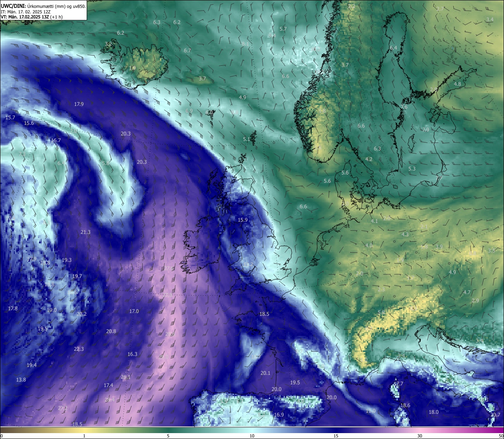Click the map value 4.0

click(x=369, y=246)
